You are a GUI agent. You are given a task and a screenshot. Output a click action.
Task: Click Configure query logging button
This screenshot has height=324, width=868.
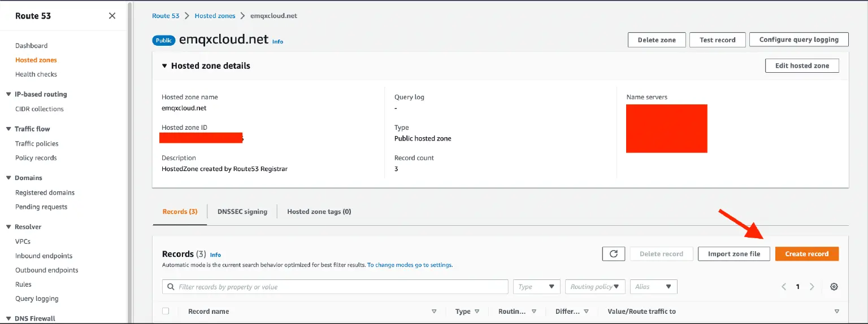click(x=799, y=40)
